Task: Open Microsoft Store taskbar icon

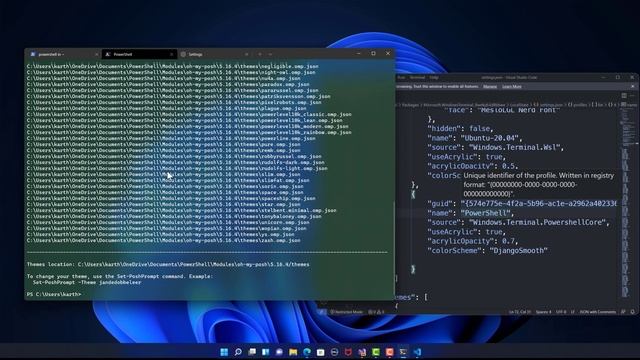Action: pyautogui.click(x=320, y=352)
